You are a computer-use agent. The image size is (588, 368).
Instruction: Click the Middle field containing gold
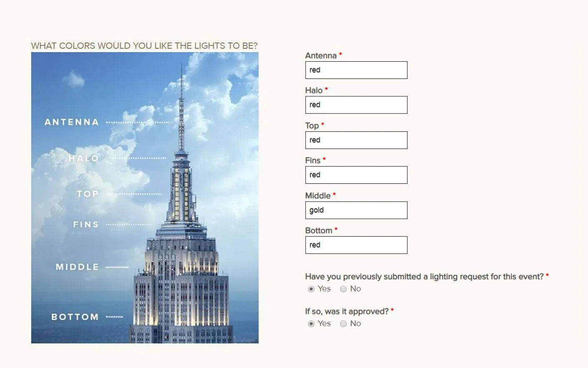356,210
